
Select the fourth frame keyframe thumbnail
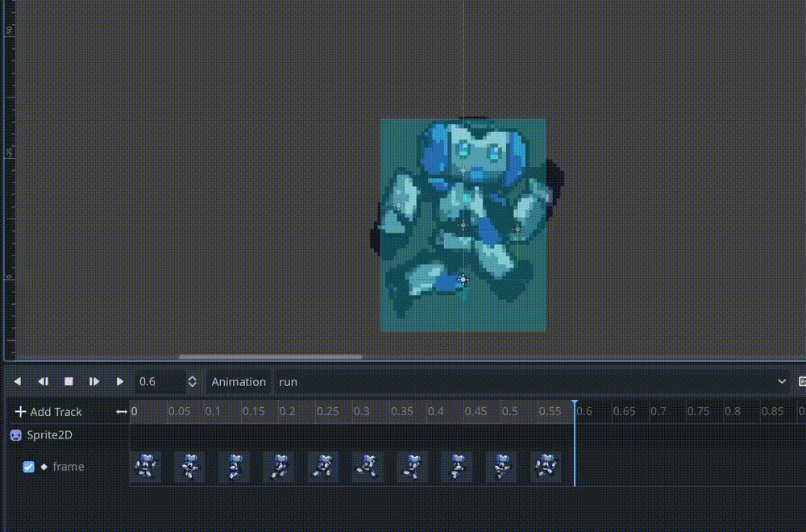coord(279,467)
